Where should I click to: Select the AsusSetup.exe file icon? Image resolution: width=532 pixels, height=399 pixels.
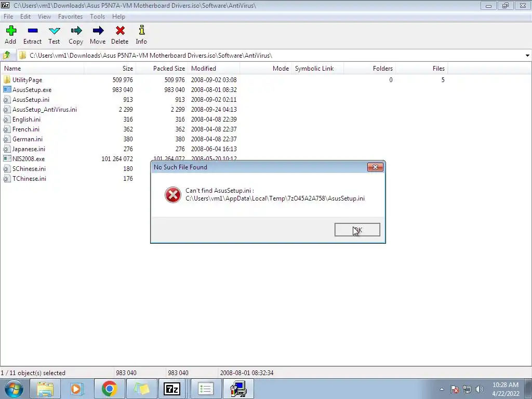click(7, 89)
